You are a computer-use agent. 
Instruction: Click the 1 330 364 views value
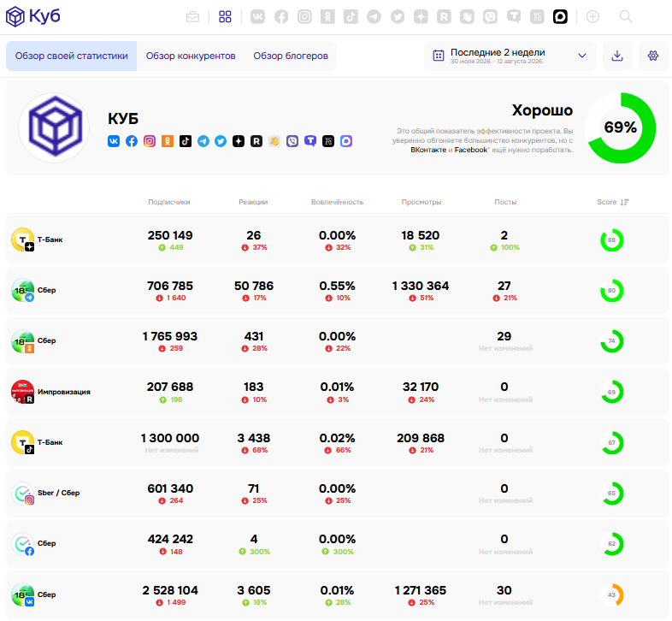(x=421, y=286)
